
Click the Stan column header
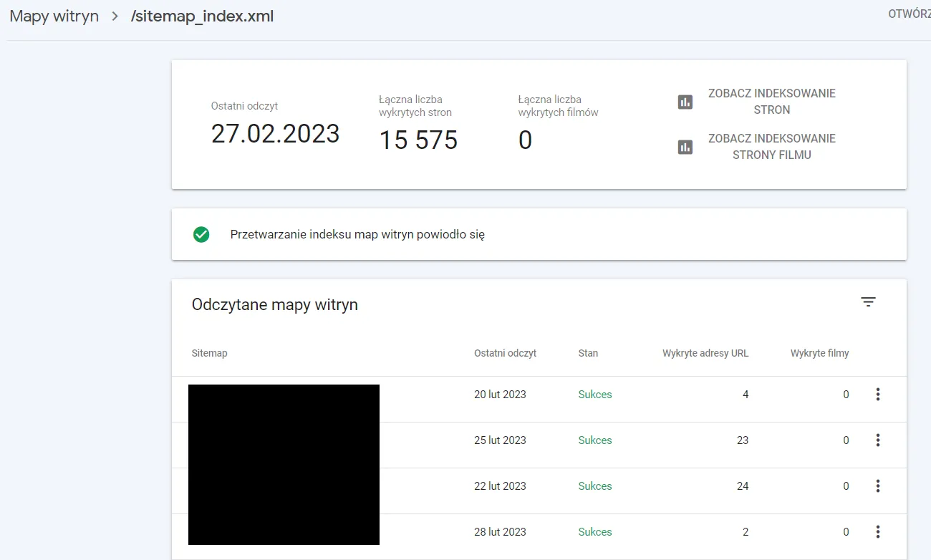(x=587, y=353)
